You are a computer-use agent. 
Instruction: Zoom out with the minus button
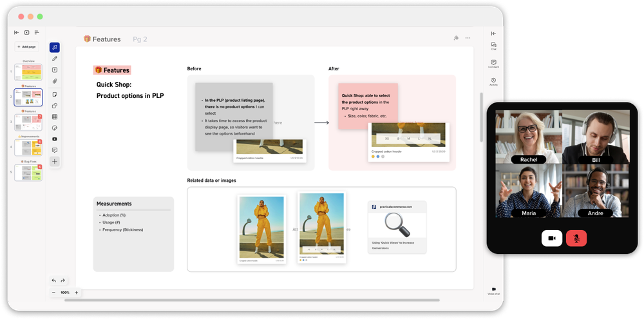(x=53, y=293)
